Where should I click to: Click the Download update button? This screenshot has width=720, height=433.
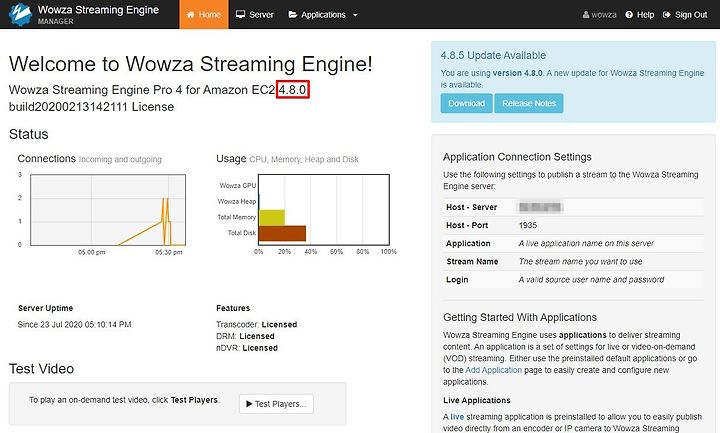[x=466, y=103]
